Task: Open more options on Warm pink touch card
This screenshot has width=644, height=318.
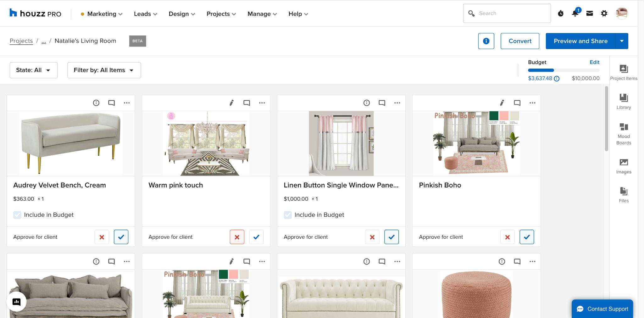Action: (262, 103)
